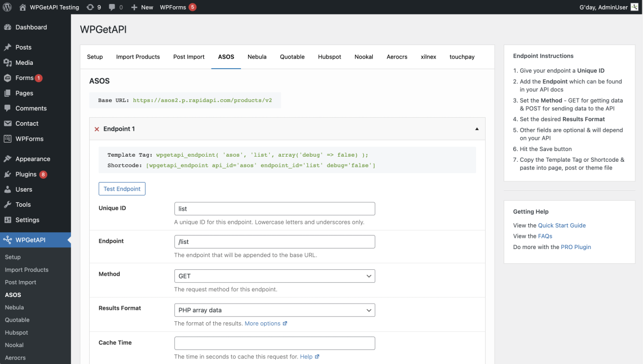Open the comments bubble icon in admin bar
The width and height of the screenshot is (643, 364).
pyautogui.click(x=112, y=7)
